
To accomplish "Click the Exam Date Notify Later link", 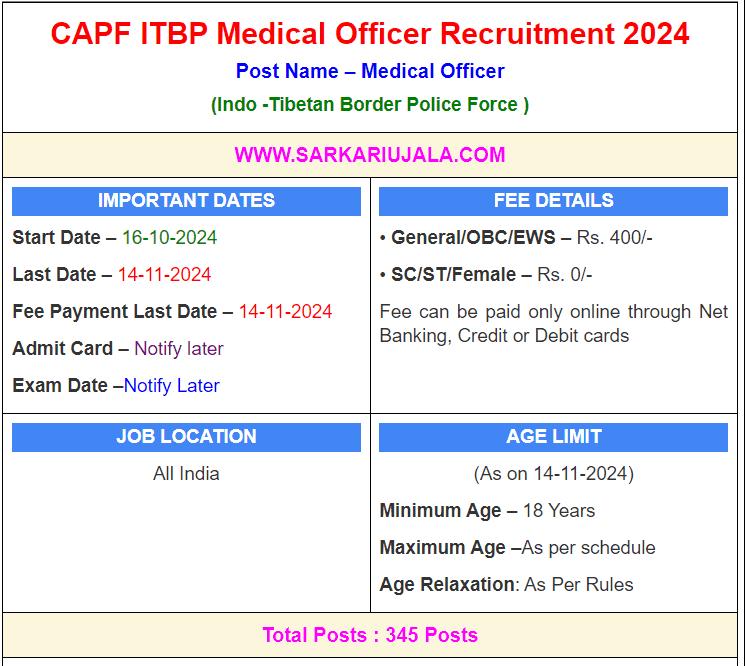I will pyautogui.click(x=171, y=386).
